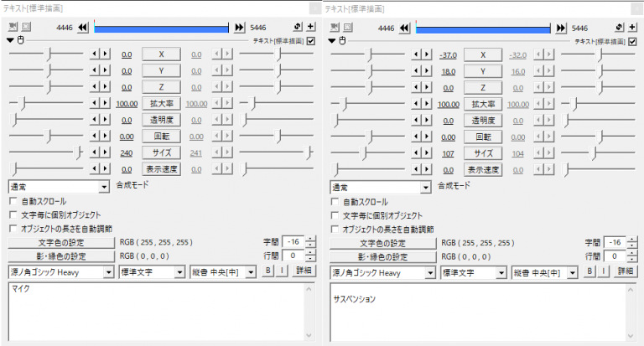Click into the text box containing マイク
The width and height of the screenshot is (644, 346).
point(159,310)
